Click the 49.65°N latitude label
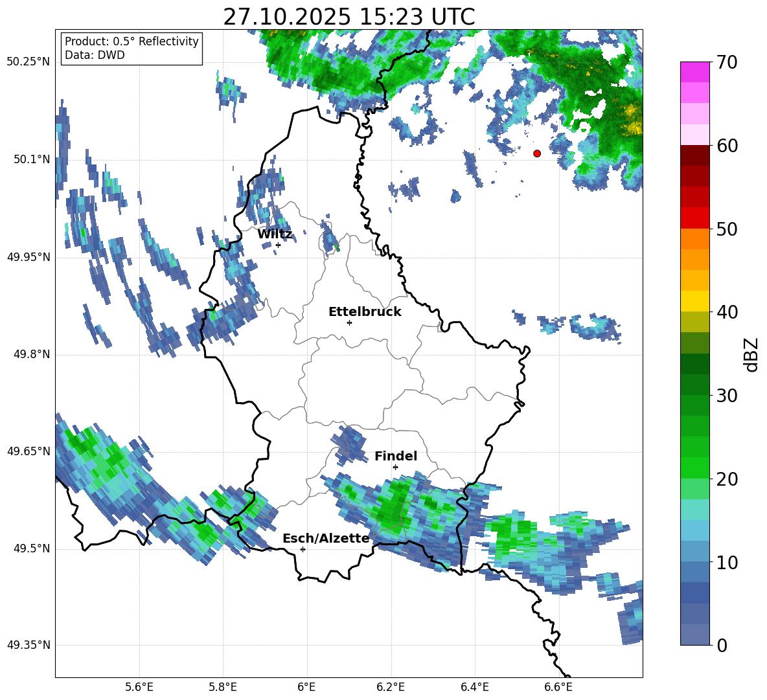This screenshot has height=700, width=767. click(29, 451)
